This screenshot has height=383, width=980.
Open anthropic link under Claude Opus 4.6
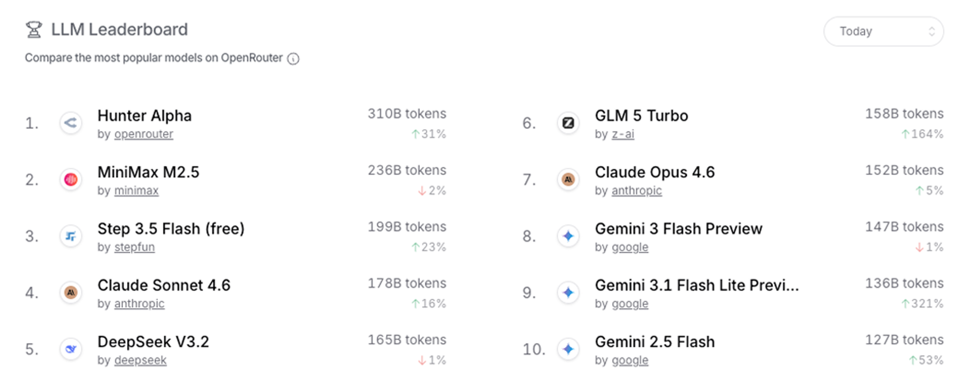636,190
